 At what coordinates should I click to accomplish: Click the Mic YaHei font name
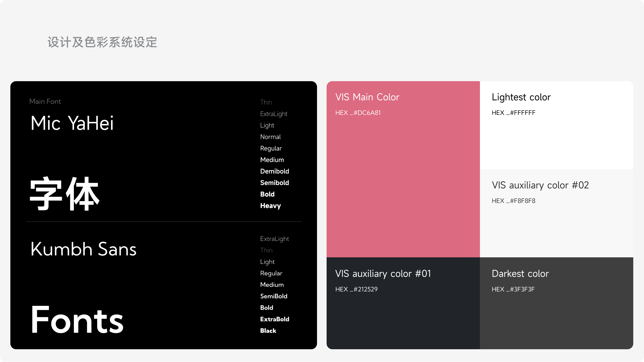[x=72, y=123]
